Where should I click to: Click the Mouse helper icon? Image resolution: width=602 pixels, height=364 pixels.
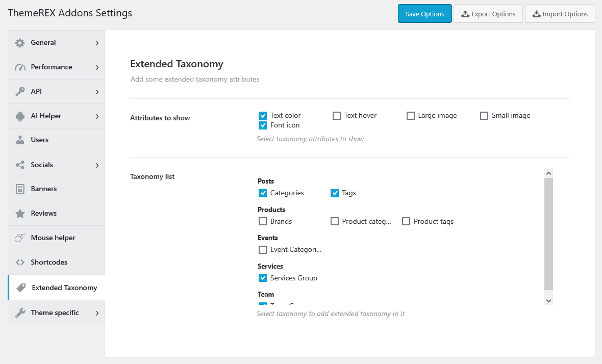20,238
